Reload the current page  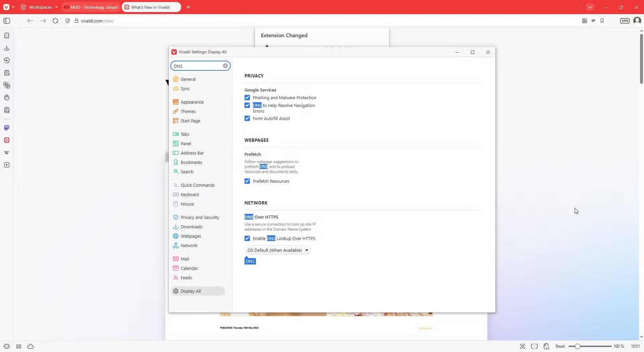pyautogui.click(x=55, y=21)
